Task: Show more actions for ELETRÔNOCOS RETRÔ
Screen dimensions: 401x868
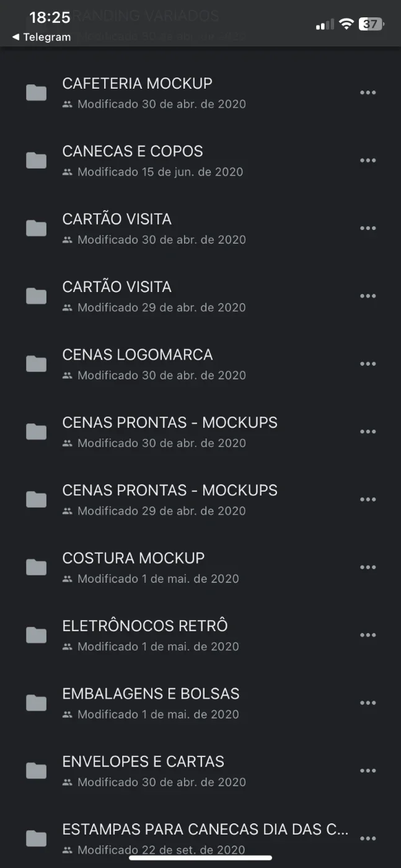Action: pos(368,635)
